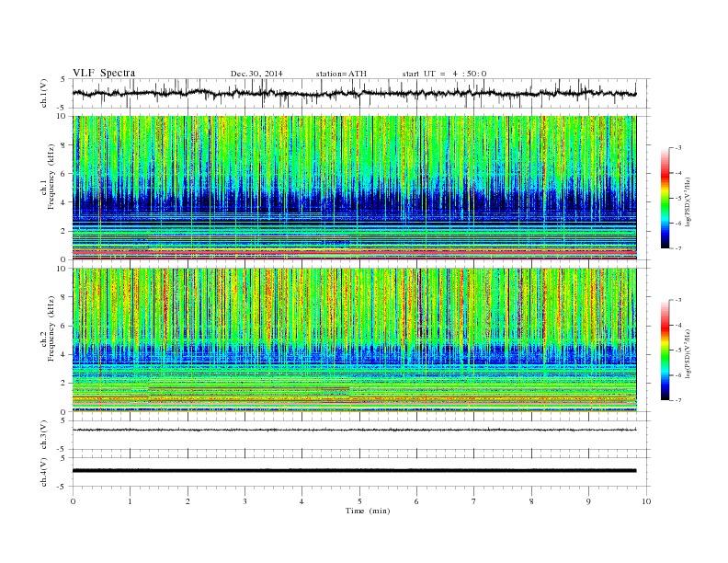Click the "-3" tick on ch.1 colorbar

[677, 148]
